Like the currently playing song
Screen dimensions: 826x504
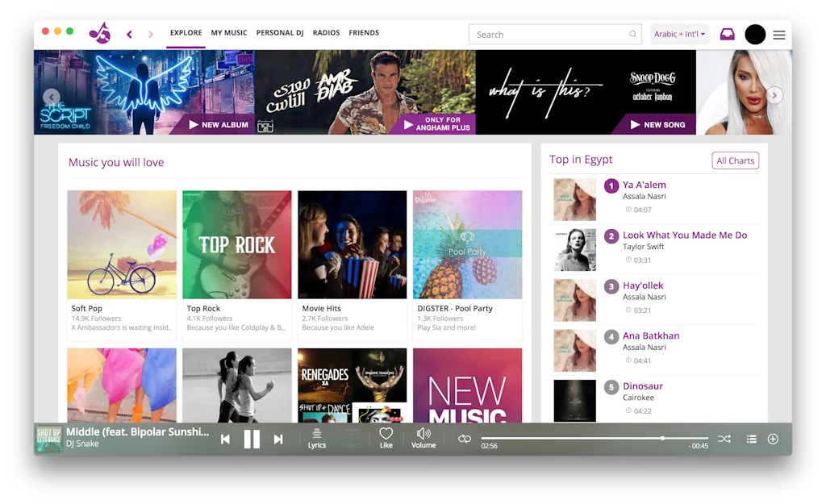click(x=386, y=436)
